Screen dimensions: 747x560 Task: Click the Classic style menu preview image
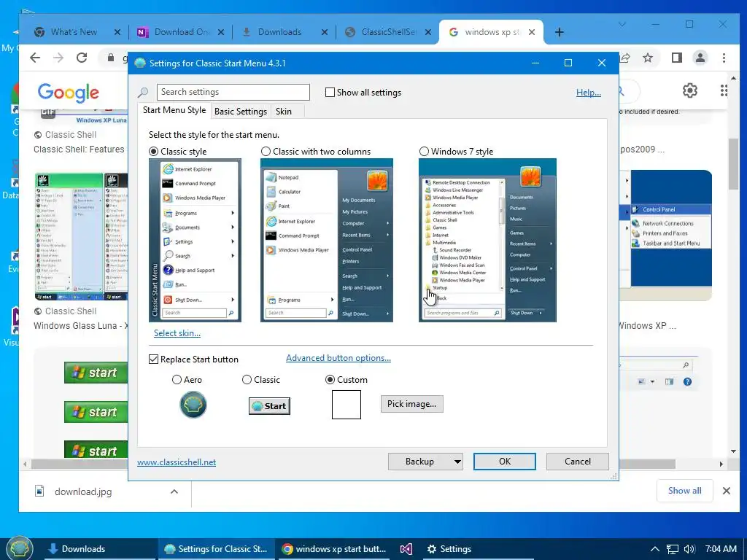coord(195,241)
